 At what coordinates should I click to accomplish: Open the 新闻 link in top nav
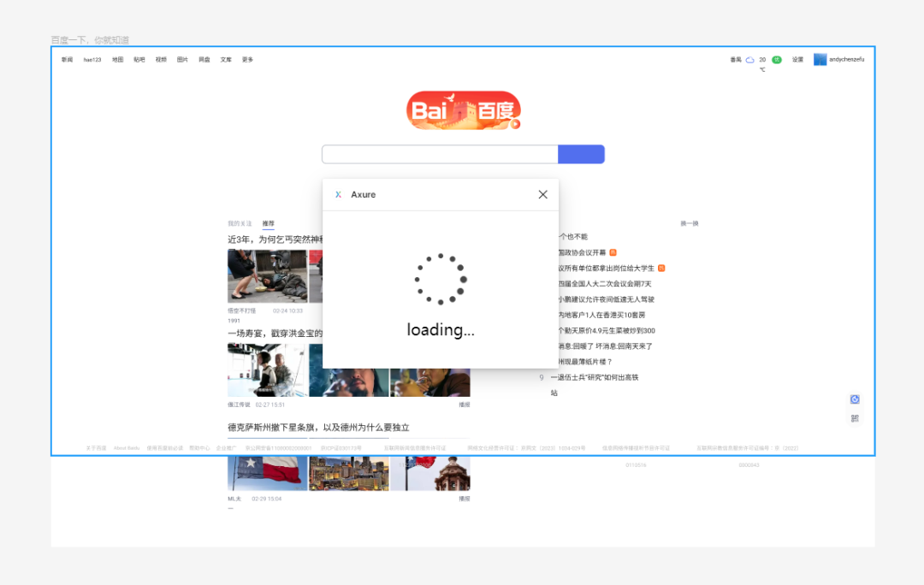point(68,60)
